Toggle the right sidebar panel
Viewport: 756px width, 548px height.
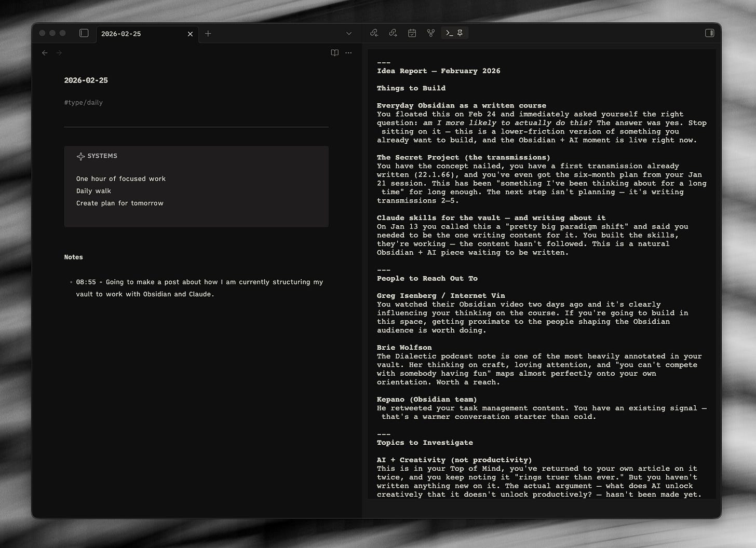(710, 33)
